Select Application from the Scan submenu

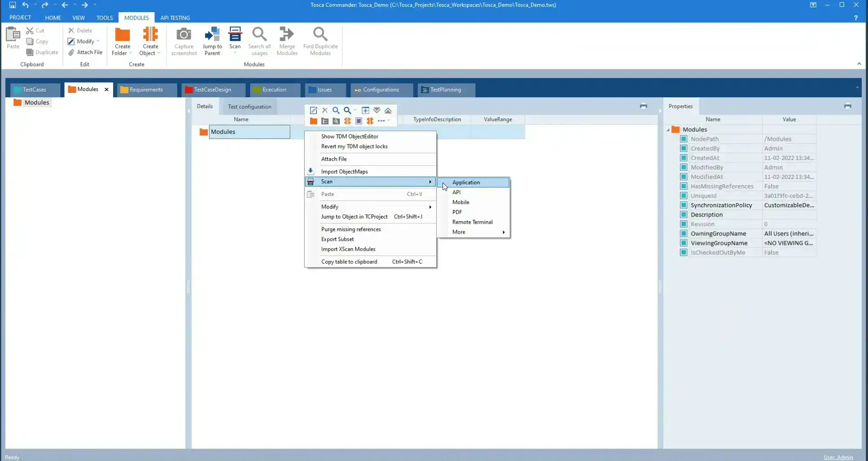[x=466, y=183]
